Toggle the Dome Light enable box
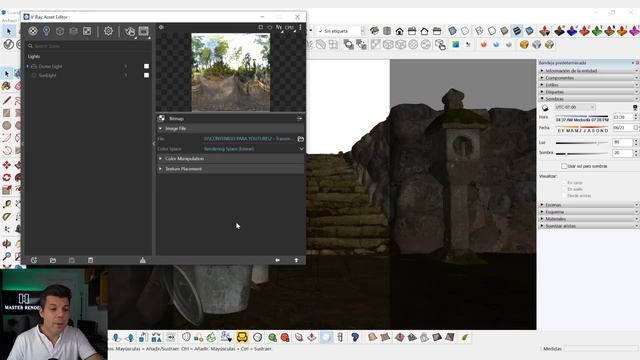The width and height of the screenshot is (640, 360). pyautogui.click(x=146, y=66)
